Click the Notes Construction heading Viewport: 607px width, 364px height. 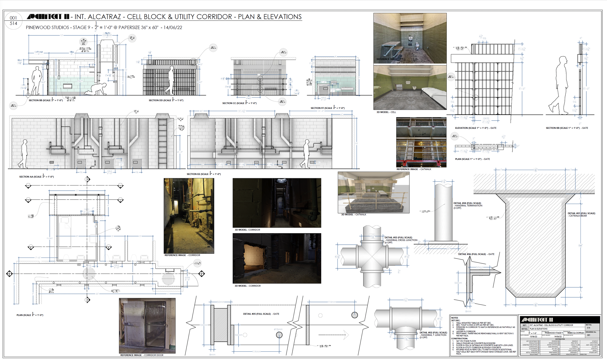(x=459, y=339)
